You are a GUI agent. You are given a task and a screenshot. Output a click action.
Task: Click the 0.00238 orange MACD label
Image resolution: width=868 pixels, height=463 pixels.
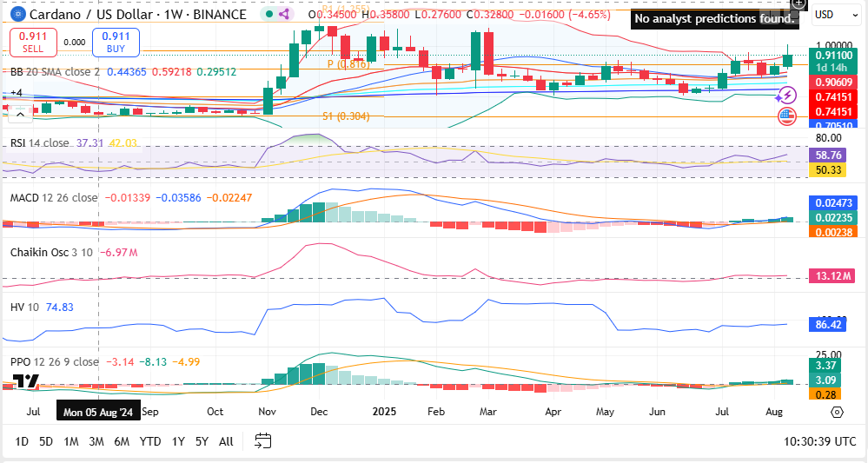click(833, 232)
